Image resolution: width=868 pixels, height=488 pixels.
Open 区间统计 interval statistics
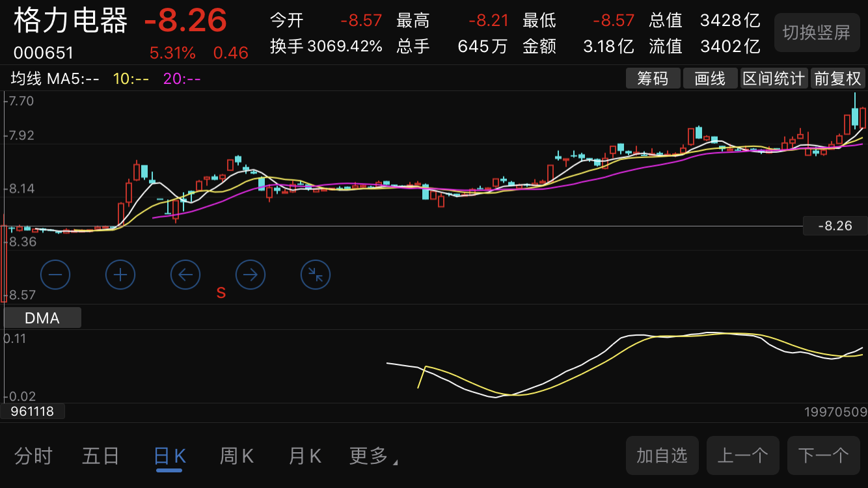(774, 78)
